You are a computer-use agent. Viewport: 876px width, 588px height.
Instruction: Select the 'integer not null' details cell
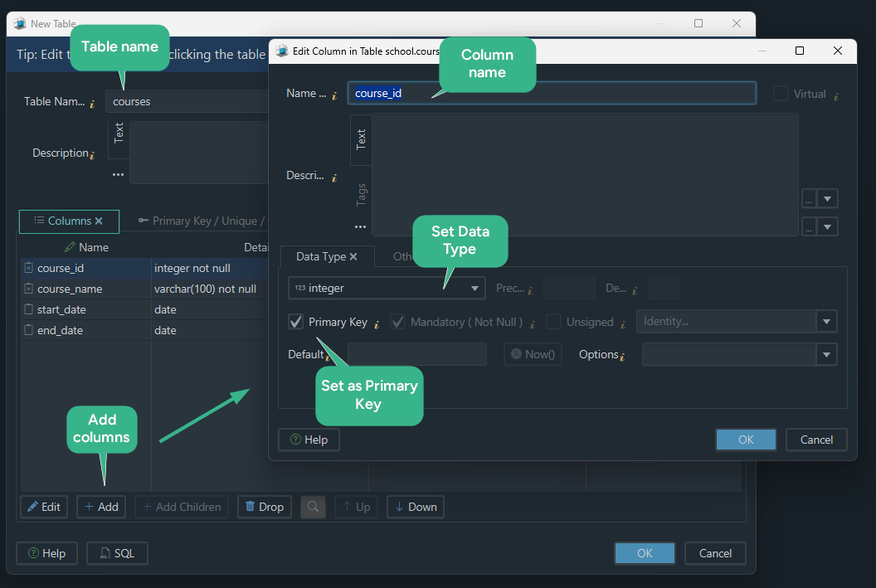pyautogui.click(x=210, y=268)
